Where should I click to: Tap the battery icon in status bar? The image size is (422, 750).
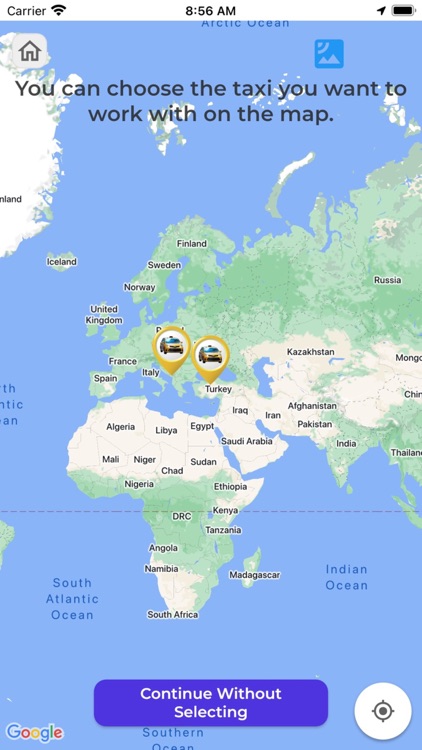pos(403,11)
